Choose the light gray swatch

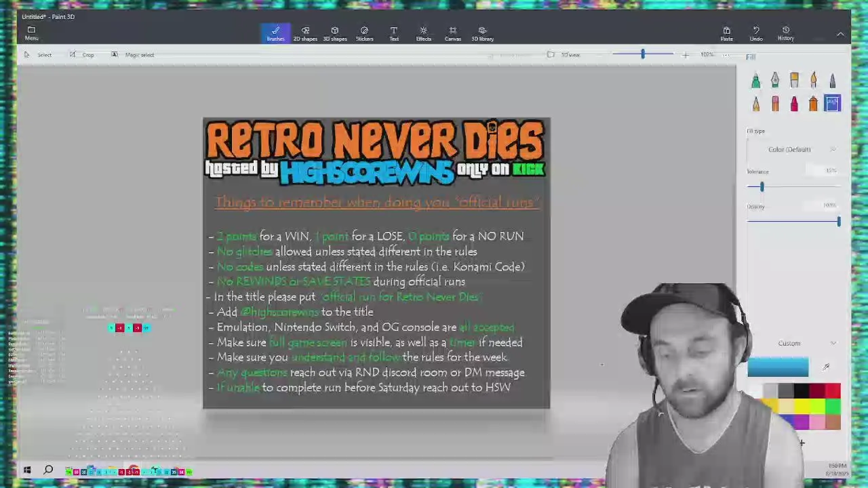[x=770, y=390]
